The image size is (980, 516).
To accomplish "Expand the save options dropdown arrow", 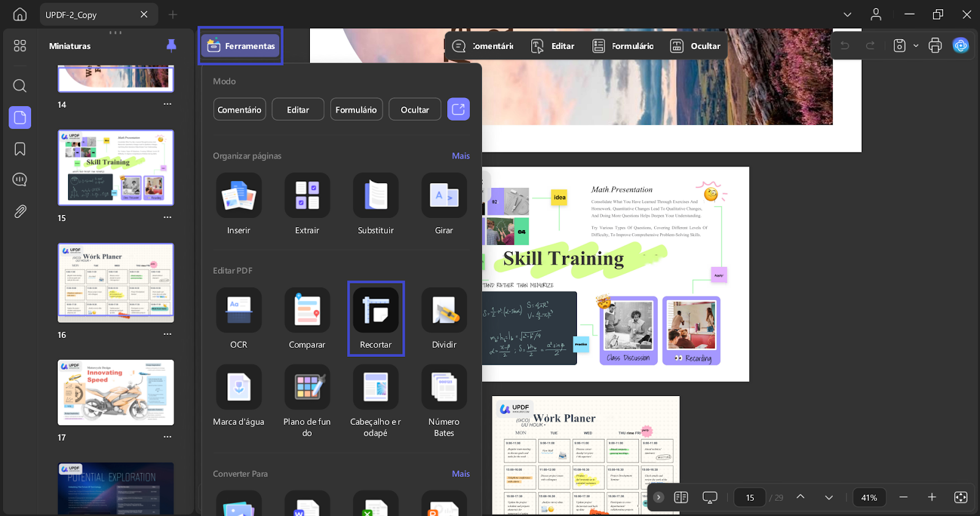I will point(916,46).
